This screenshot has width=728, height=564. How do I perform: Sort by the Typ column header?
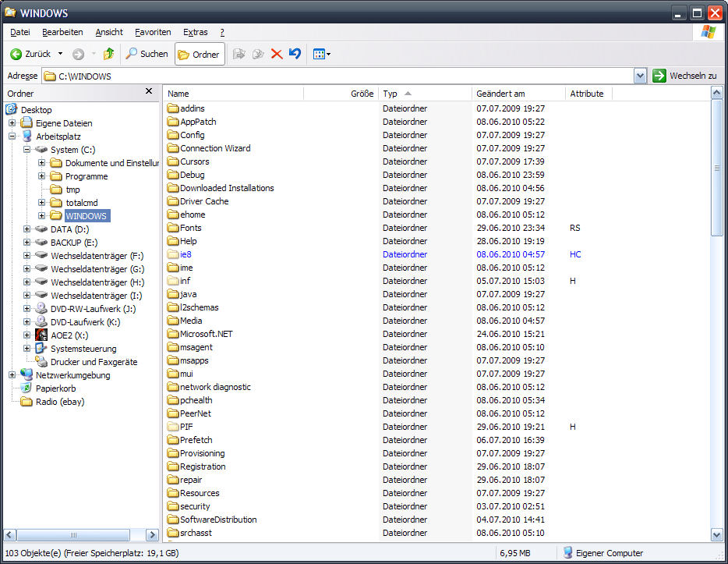click(x=426, y=94)
